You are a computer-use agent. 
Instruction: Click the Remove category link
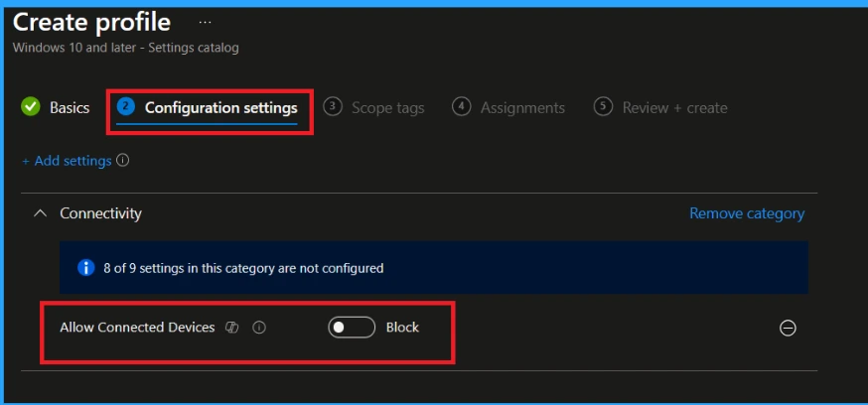(747, 213)
